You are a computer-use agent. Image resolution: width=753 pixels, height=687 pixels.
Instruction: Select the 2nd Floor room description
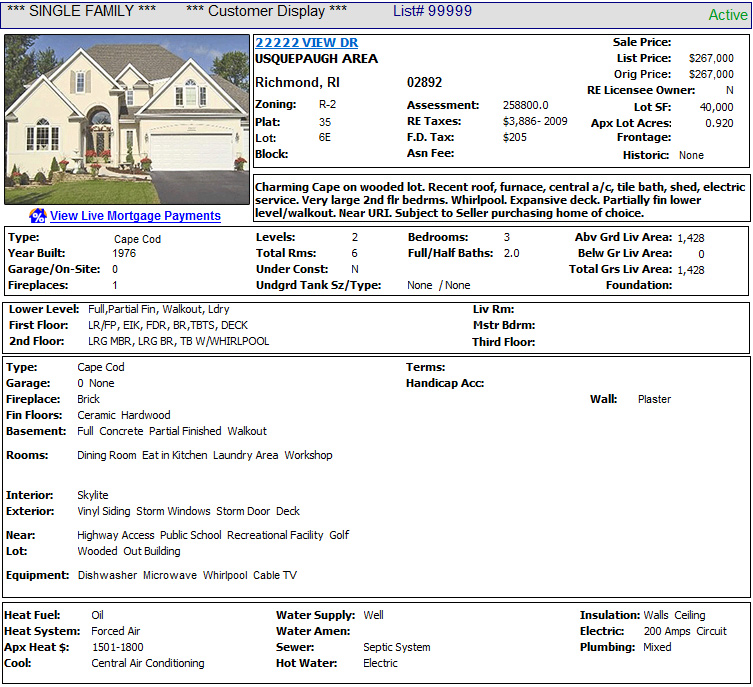pyautogui.click(x=178, y=341)
